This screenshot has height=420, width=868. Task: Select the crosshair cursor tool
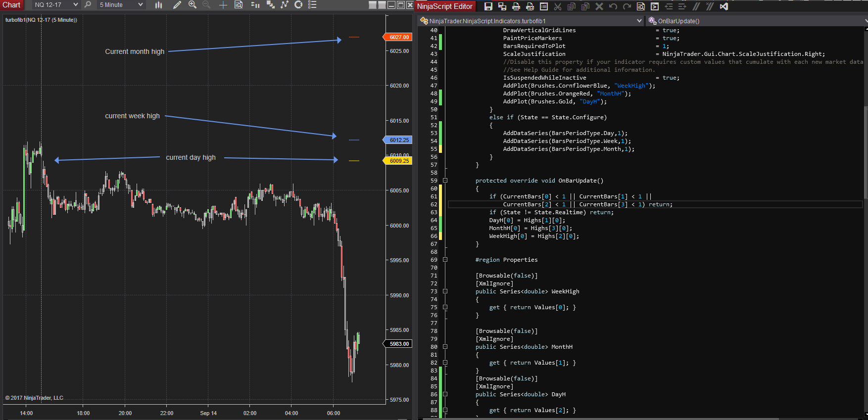(x=223, y=5)
